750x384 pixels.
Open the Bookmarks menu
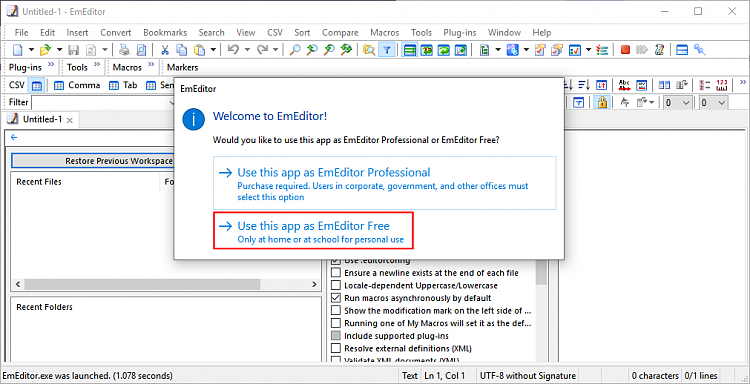[x=165, y=33]
